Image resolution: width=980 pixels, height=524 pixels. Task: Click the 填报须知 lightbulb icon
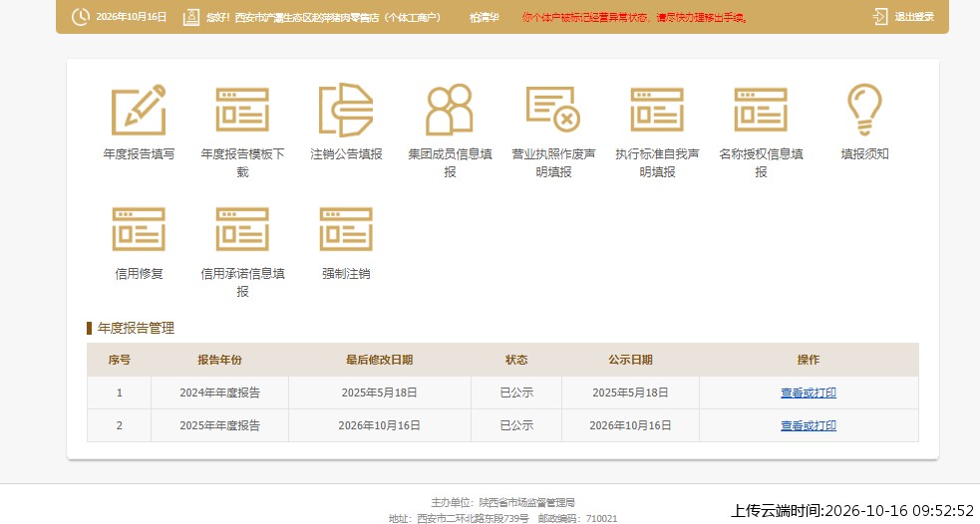point(864,110)
